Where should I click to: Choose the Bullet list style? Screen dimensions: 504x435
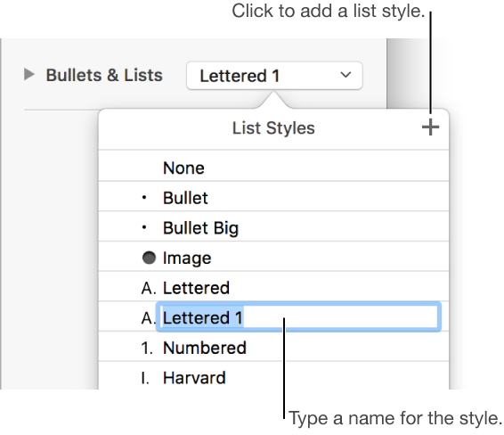pos(273,196)
